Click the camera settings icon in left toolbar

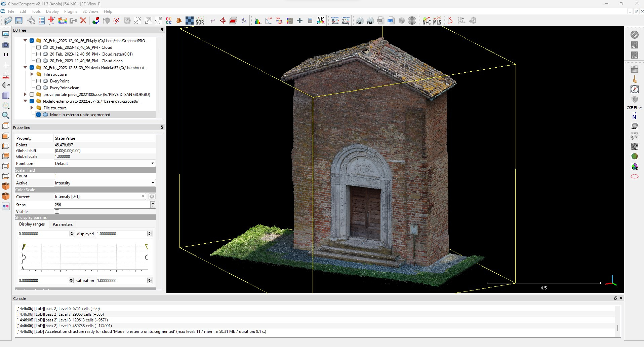pyautogui.click(x=6, y=44)
